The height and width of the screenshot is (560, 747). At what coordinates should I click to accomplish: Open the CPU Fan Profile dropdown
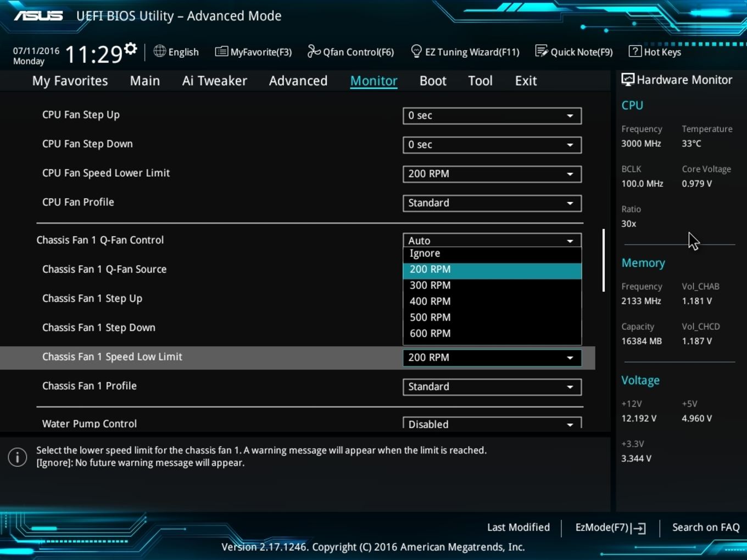[492, 203]
